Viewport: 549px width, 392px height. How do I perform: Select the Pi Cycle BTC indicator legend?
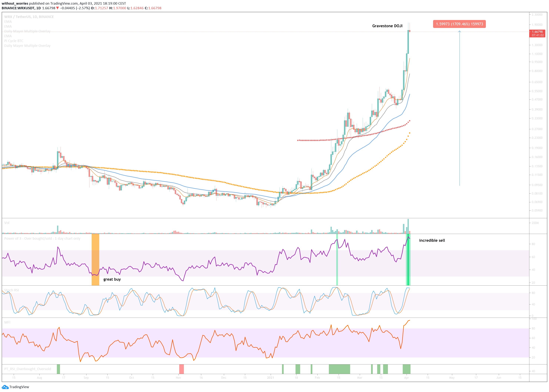(14, 41)
